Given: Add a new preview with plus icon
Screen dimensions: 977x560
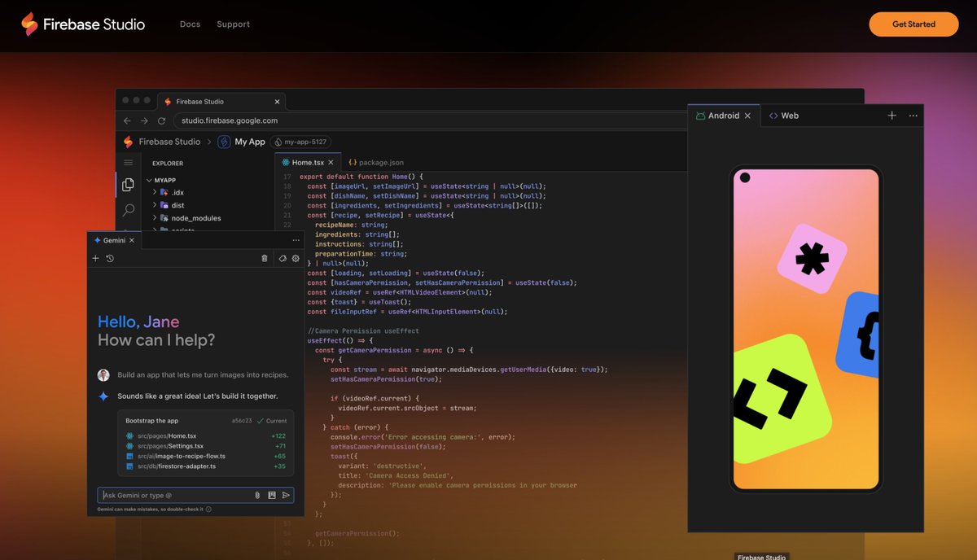Looking at the screenshot, I should point(892,116).
